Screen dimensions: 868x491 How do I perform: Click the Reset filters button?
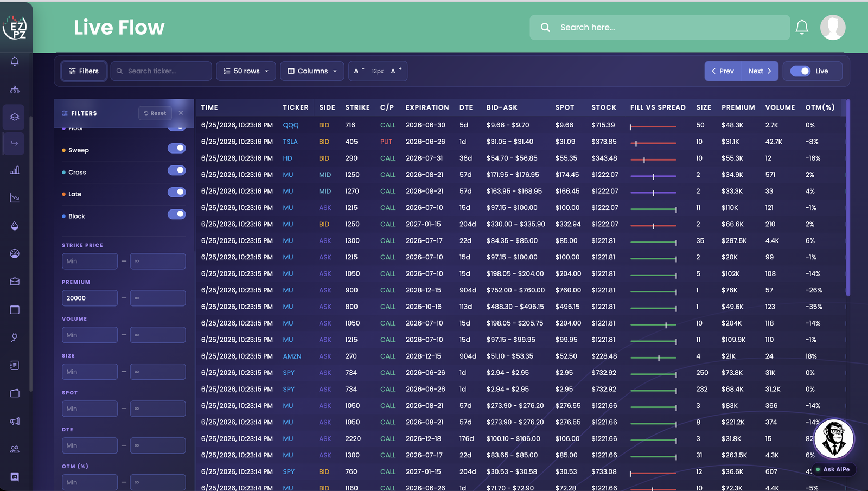[155, 113]
